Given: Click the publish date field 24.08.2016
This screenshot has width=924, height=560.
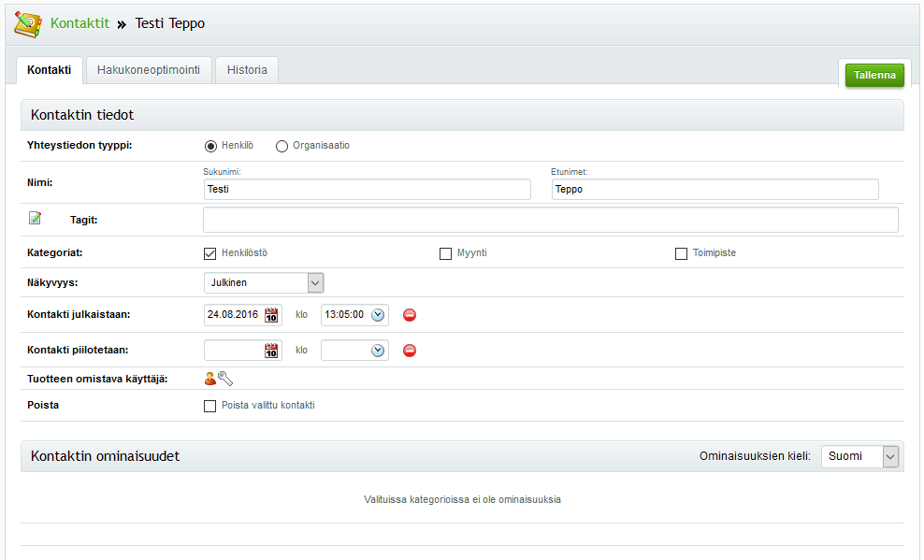Looking at the screenshot, I should click(x=234, y=315).
